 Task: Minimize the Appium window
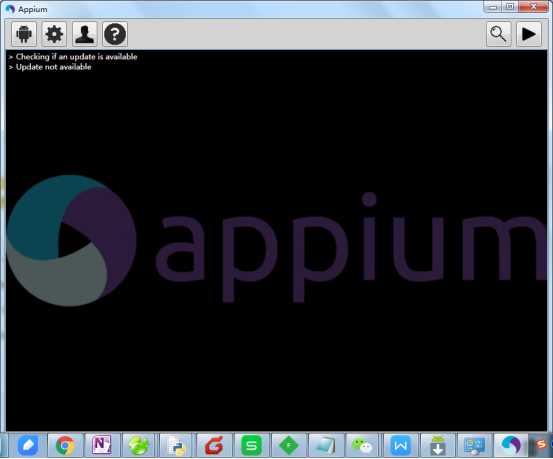click(493, 7)
